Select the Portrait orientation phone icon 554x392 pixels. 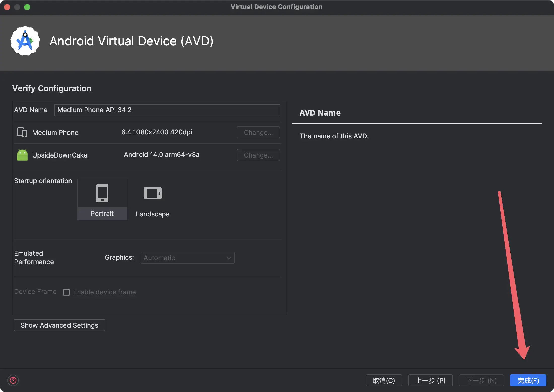click(102, 193)
